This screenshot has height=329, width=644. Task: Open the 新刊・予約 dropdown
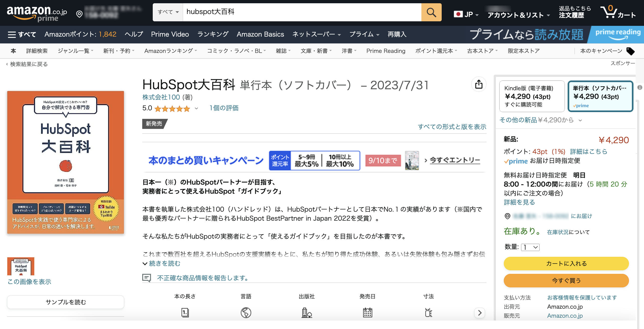pyautogui.click(x=119, y=51)
